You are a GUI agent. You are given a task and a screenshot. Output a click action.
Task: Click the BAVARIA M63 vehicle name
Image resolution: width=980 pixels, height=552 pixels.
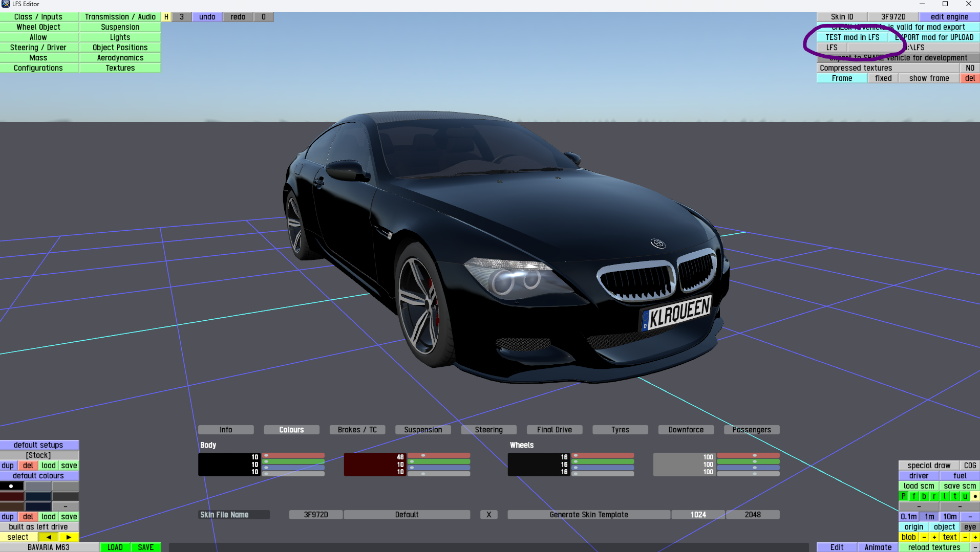(49, 547)
